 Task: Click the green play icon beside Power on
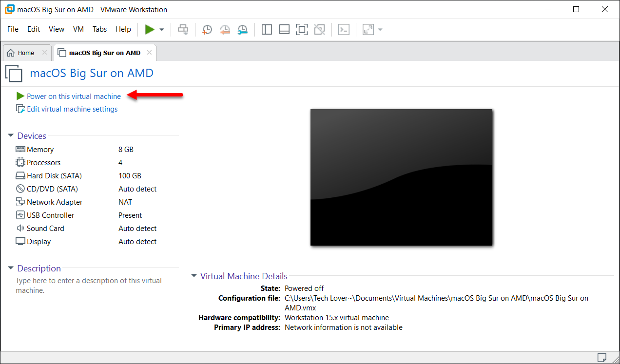click(x=20, y=96)
